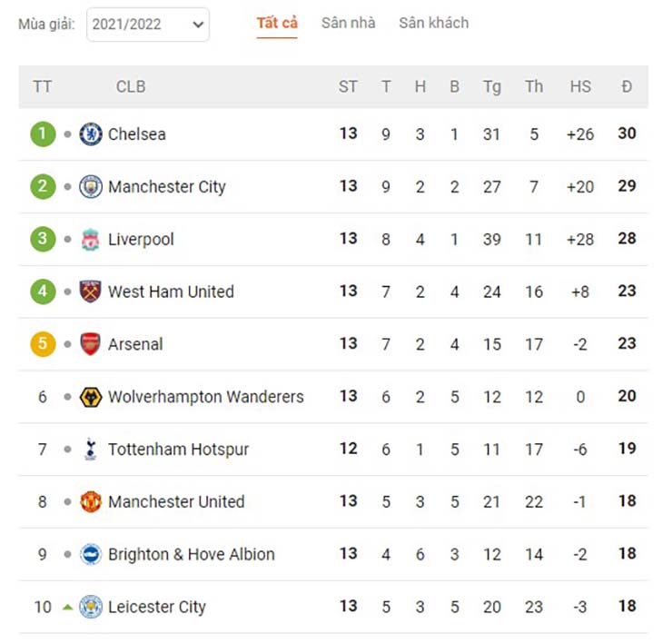Open the Chelsea team name link
Screen dimensions: 672x643
[x=137, y=134]
